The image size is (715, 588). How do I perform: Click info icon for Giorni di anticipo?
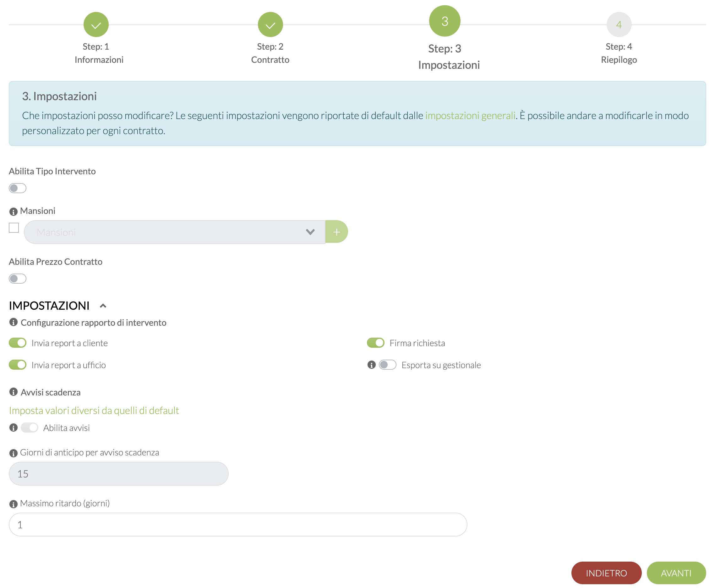tap(13, 453)
